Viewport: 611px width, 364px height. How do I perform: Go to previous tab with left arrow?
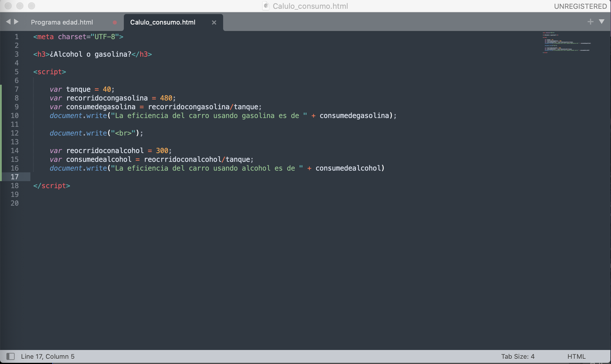(x=8, y=22)
